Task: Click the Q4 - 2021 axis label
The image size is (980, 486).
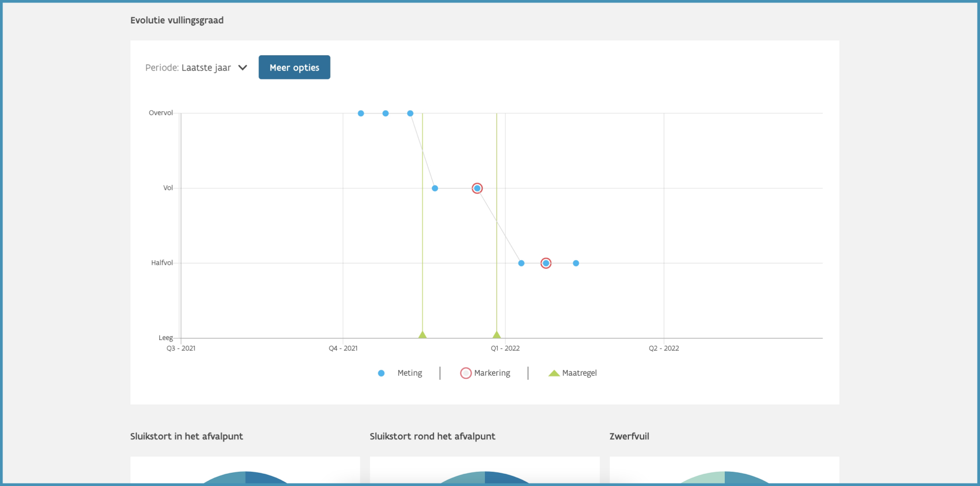Action: (343, 348)
